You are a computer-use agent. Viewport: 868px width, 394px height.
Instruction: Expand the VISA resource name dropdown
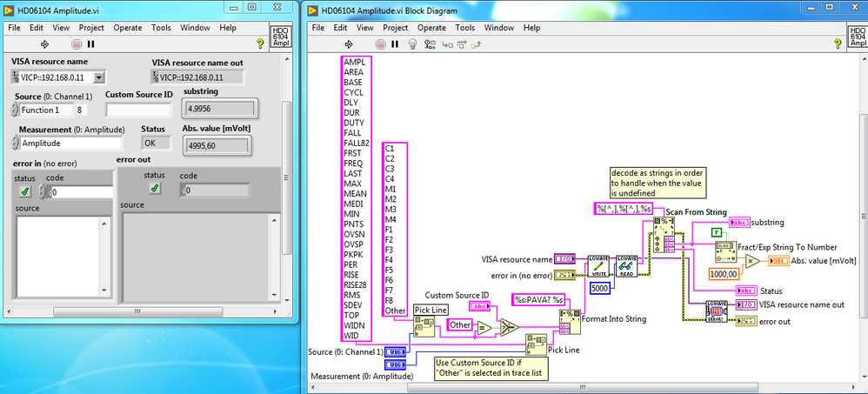point(99,77)
